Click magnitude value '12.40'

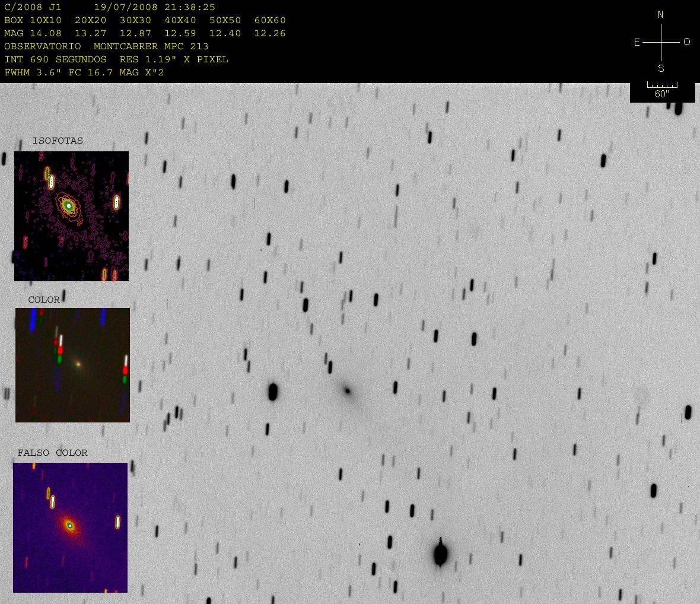click(x=225, y=33)
